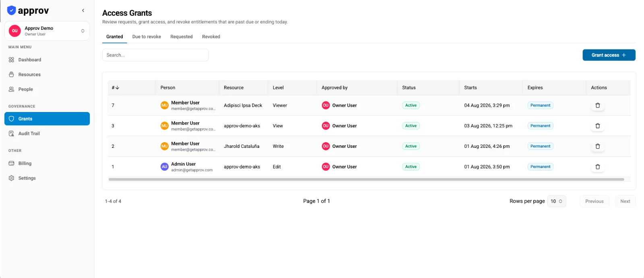
Task: Go to Resources page
Action: pos(47,75)
